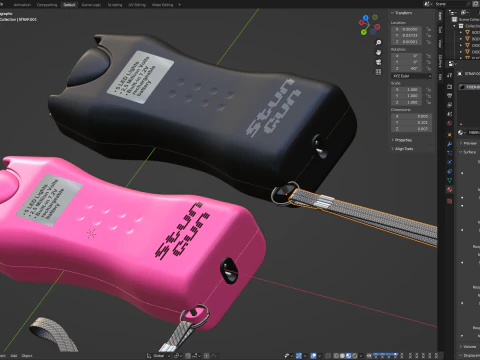Click the zoom magnifier icon in viewport

(x=378, y=43)
